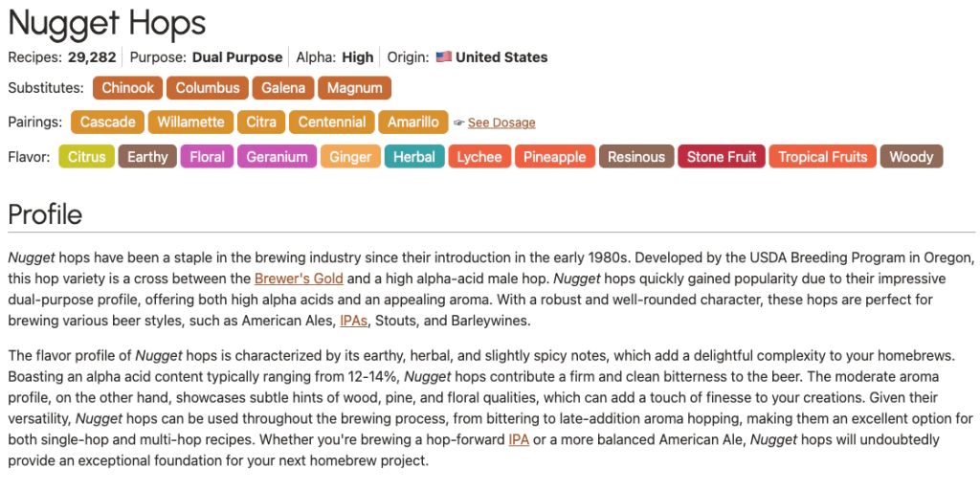
Task: Choose the Floral flavor tag
Action: [207, 157]
